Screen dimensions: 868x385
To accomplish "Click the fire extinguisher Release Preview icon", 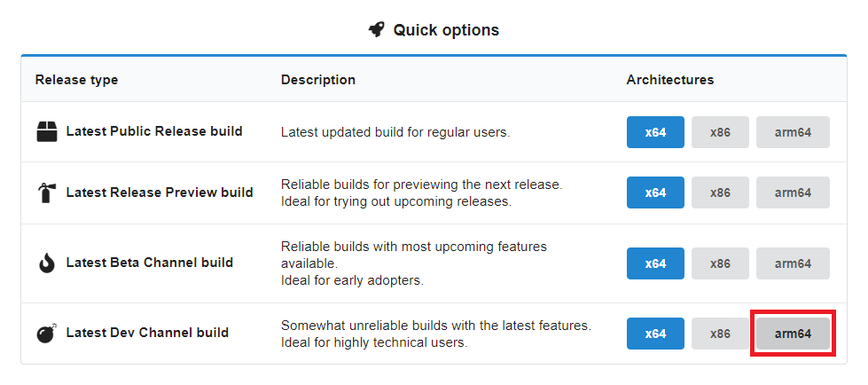I will tap(47, 192).
